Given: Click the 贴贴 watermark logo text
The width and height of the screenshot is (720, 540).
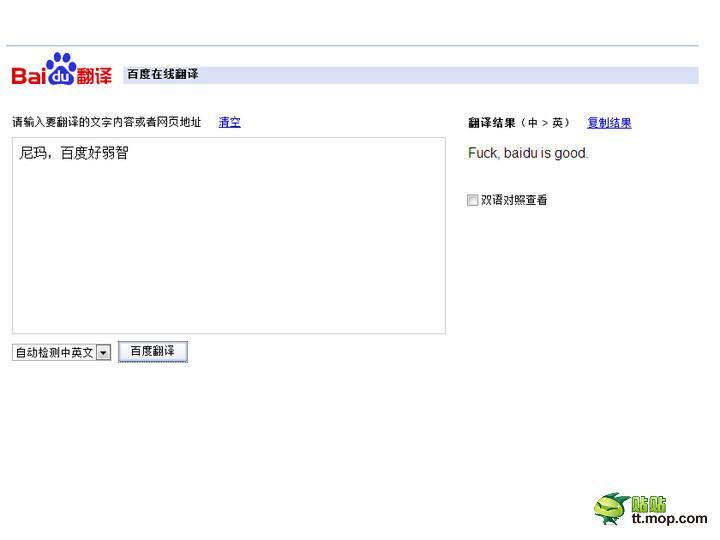Looking at the screenshot, I should click(x=649, y=504).
